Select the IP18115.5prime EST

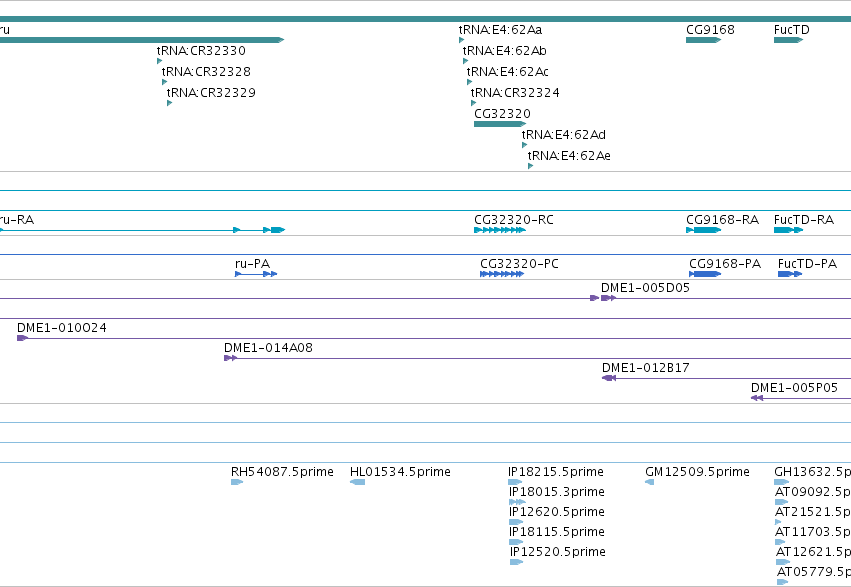tap(516, 542)
